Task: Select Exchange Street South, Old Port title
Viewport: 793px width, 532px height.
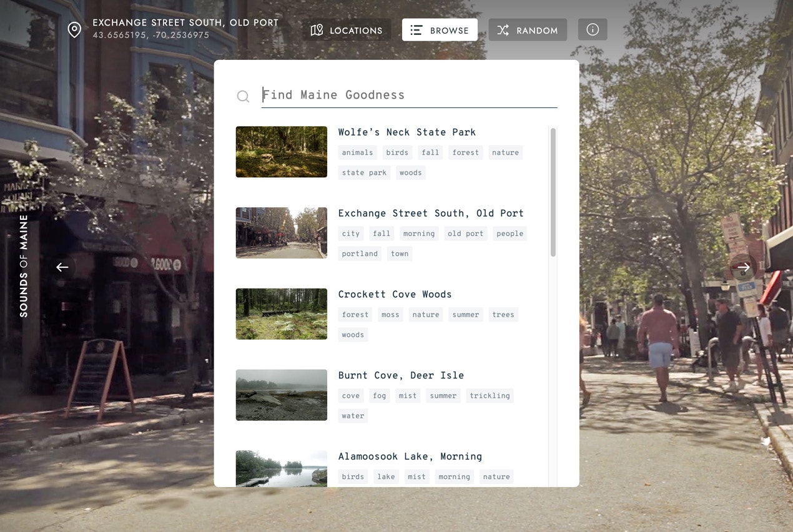Action: (431, 214)
